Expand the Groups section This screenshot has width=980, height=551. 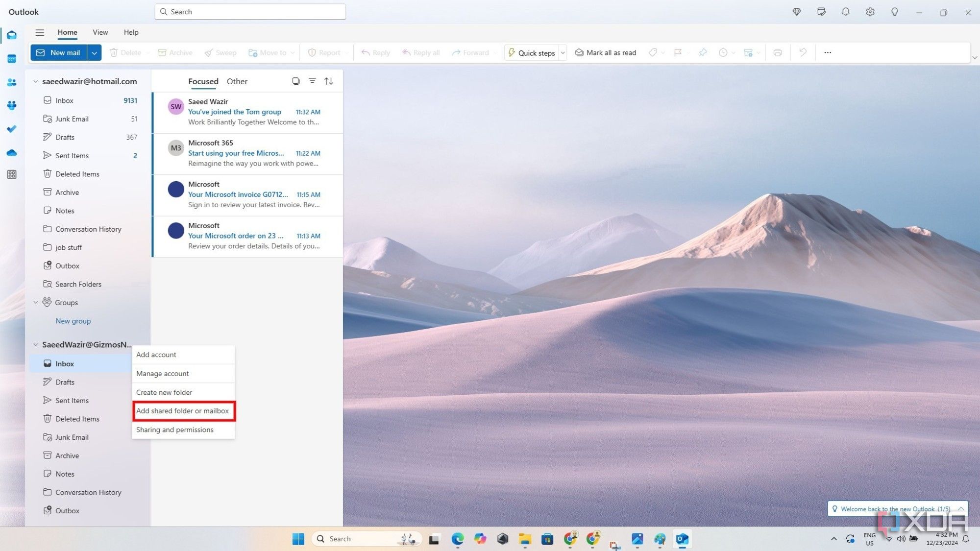(35, 302)
